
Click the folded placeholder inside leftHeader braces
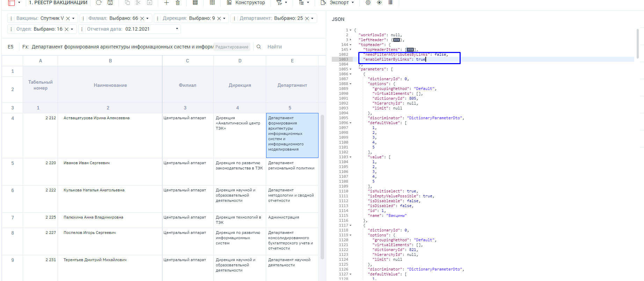click(x=396, y=40)
